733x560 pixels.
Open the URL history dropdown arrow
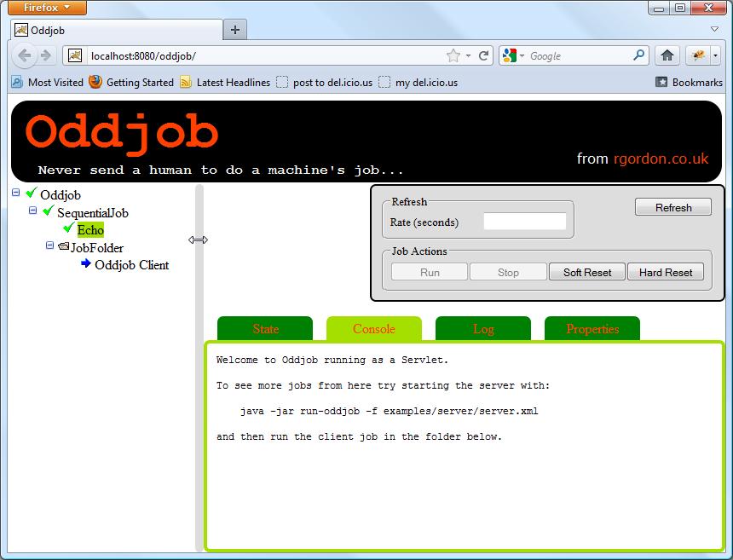[x=468, y=56]
